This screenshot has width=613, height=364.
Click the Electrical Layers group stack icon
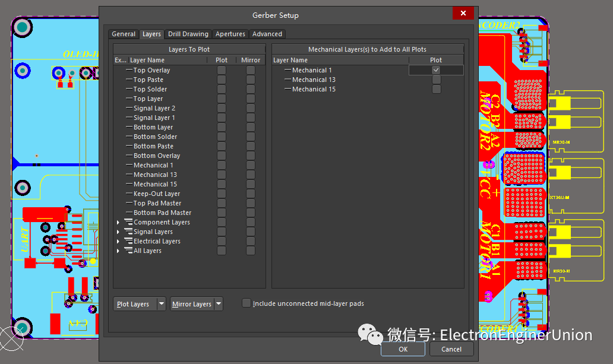tap(128, 241)
